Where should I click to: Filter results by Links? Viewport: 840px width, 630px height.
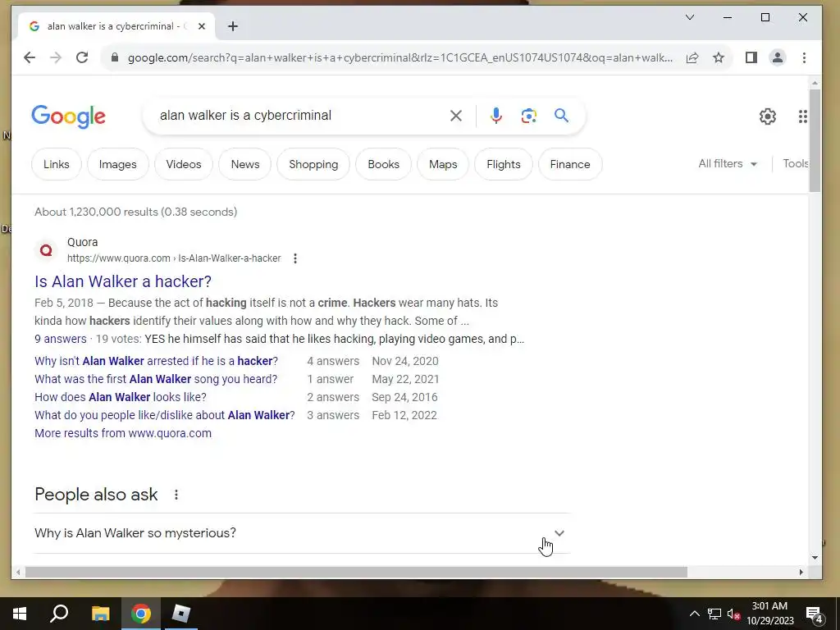tap(57, 164)
